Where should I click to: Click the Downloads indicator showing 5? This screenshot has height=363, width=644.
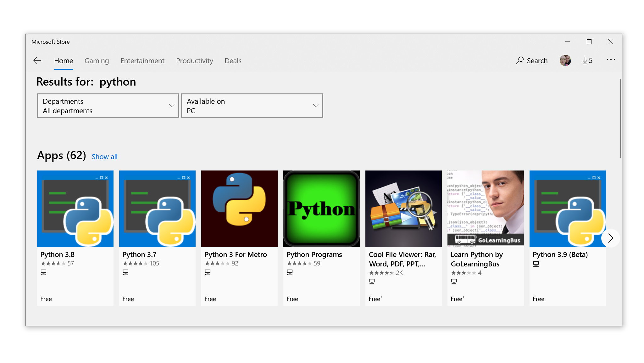point(587,60)
